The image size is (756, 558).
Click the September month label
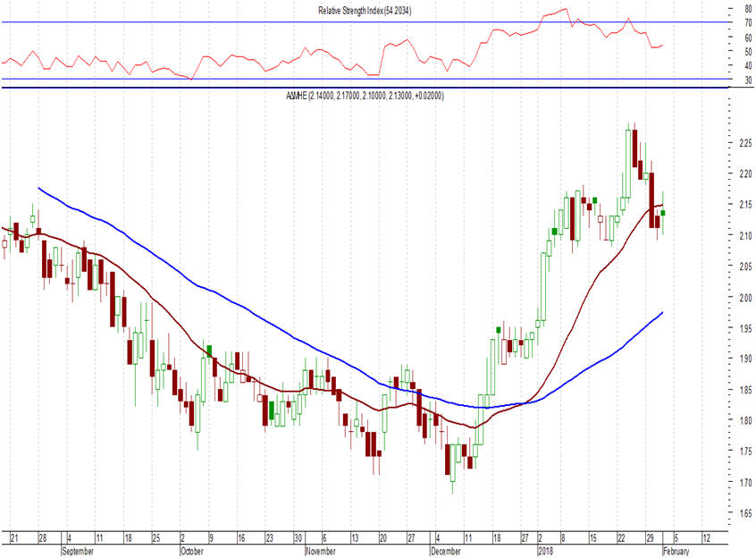78,551
